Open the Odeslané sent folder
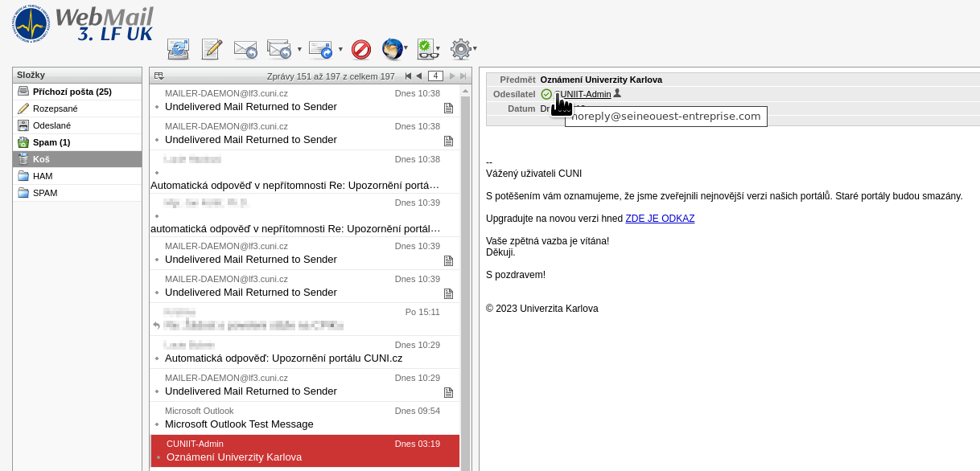Viewport: 980px width, 471px height. 77,125
